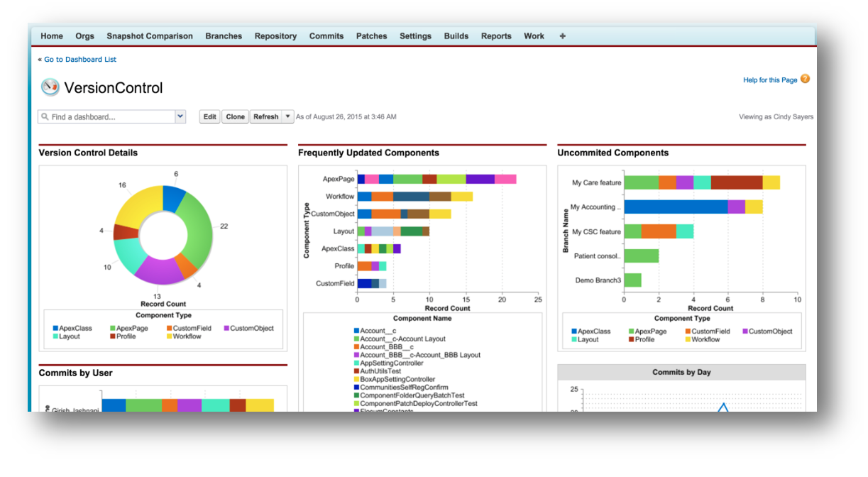Screen dimensions: 868x477
Task: Click the purple CustomObject donut segment
Action: [x=159, y=270]
